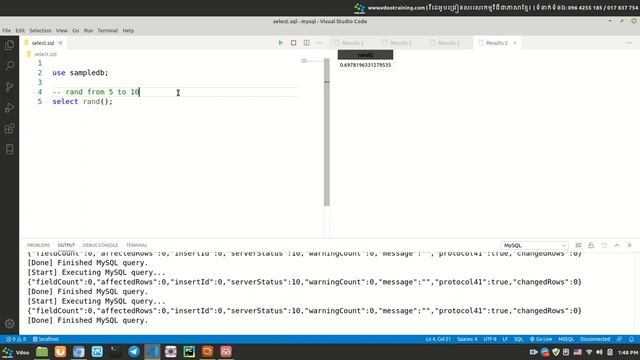Viewport: 640px width, 360px height.
Task: Go to line via Ln 4, Col 21
Action: coord(438,339)
